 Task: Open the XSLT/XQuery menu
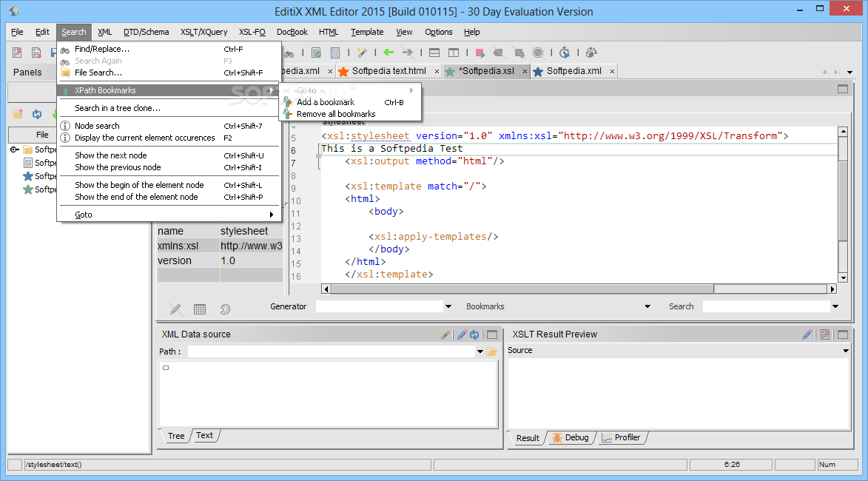tap(203, 32)
